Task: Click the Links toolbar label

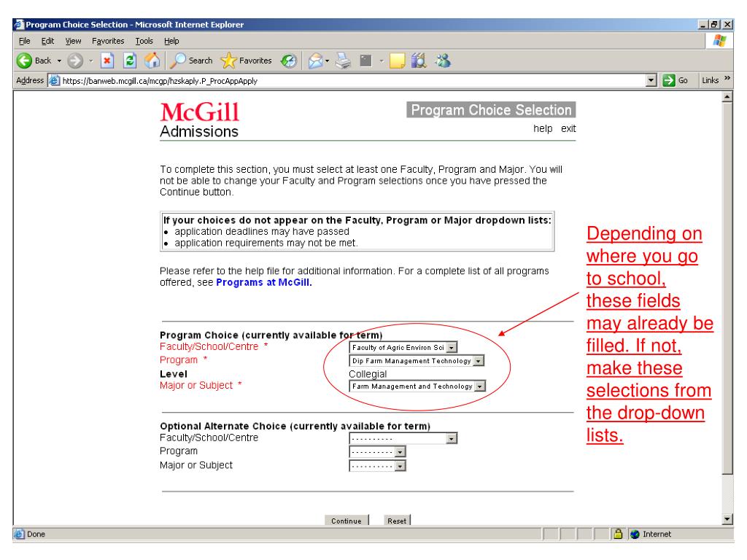Action: pos(710,80)
